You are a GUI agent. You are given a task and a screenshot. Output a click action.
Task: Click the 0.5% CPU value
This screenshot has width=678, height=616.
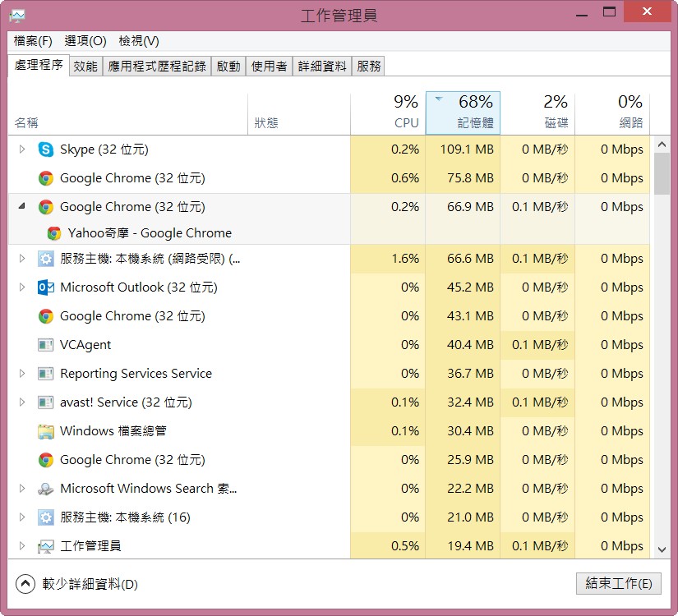(x=405, y=546)
